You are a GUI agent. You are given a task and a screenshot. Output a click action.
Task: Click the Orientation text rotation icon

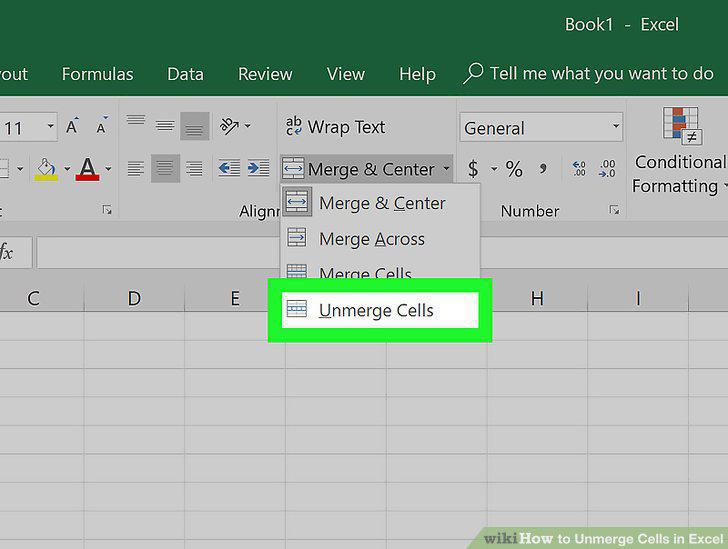[229, 126]
